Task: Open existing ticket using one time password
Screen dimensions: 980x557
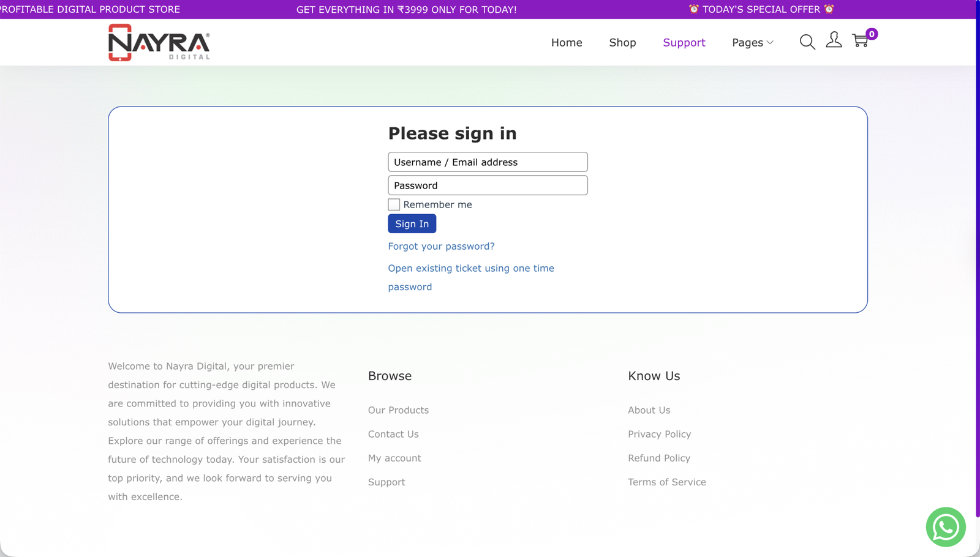Action: point(470,268)
